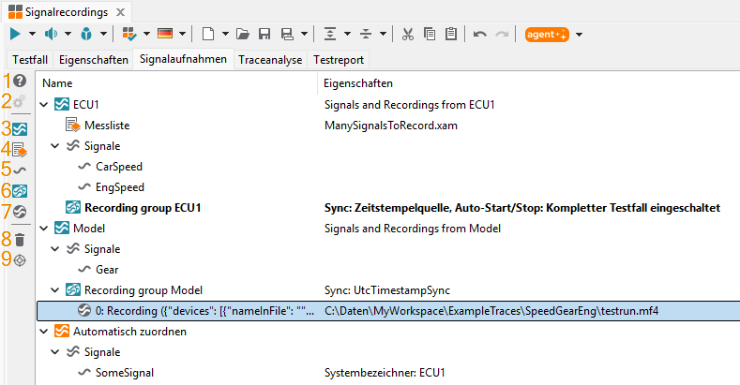
Task: Click the add recording group sidebar icon
Action: coord(20,191)
